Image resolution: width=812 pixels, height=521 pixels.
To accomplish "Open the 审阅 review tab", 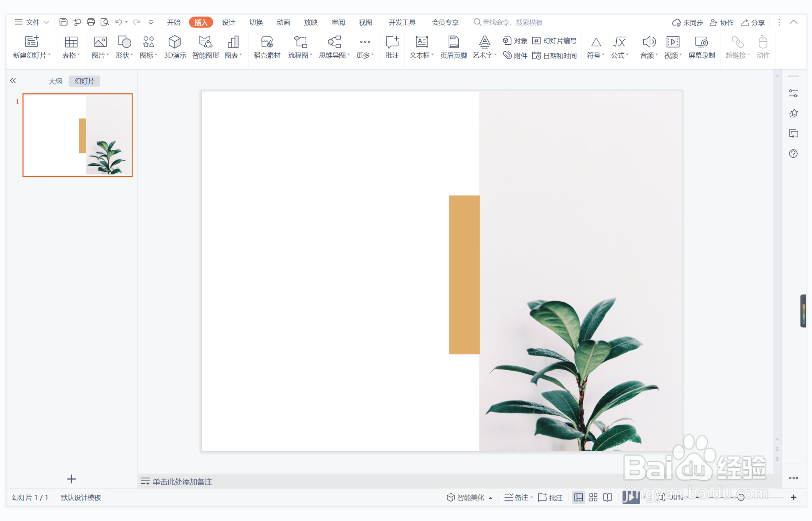I will [x=338, y=22].
